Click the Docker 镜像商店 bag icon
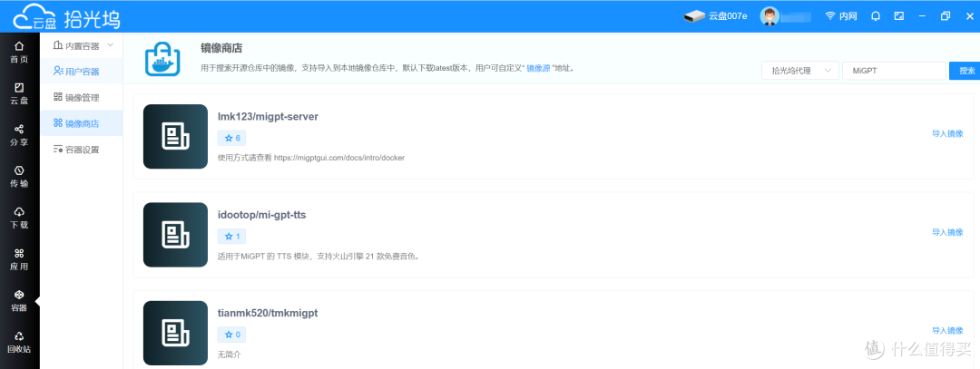The height and width of the screenshot is (369, 980). pos(162,59)
